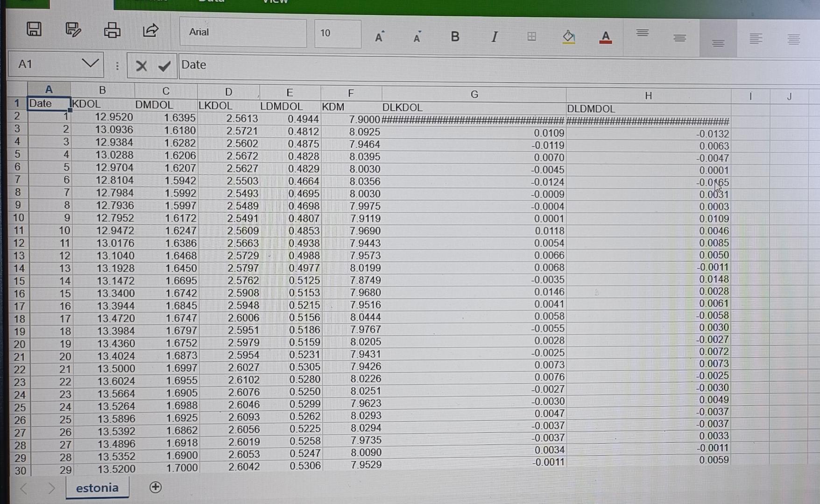This screenshot has height=504, width=820.
Task: Open the borders icon
Action: tap(531, 36)
